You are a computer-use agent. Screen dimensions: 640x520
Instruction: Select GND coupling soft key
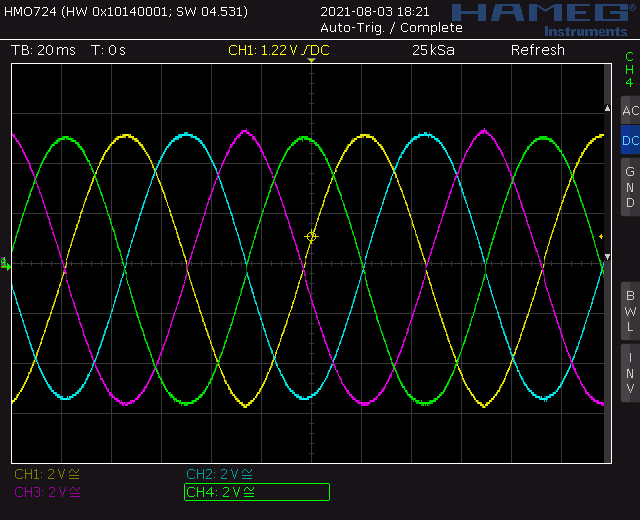(630, 187)
